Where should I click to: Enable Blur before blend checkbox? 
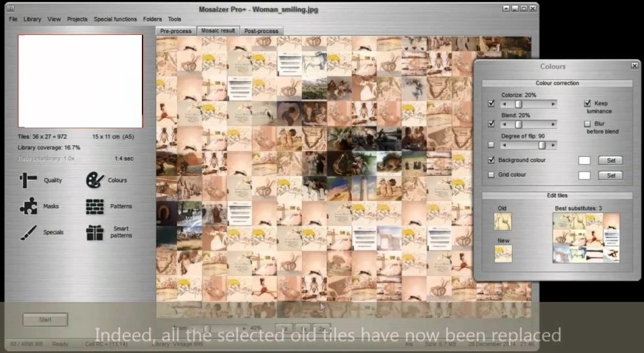588,124
